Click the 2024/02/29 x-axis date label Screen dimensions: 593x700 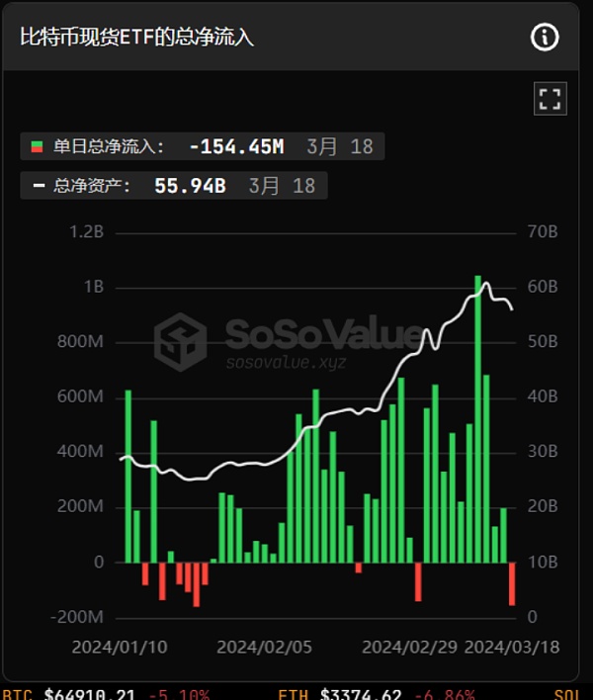pyautogui.click(x=409, y=647)
